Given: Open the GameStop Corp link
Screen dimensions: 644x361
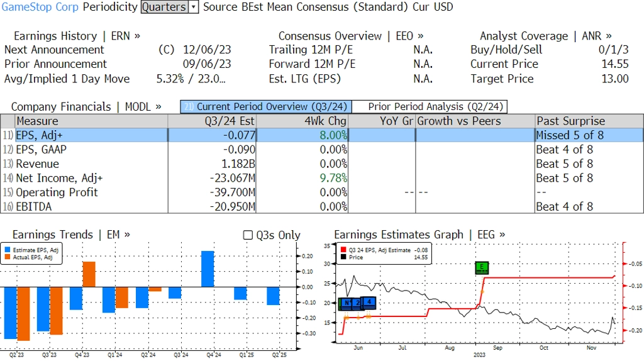Looking at the screenshot, I should click(40, 7).
